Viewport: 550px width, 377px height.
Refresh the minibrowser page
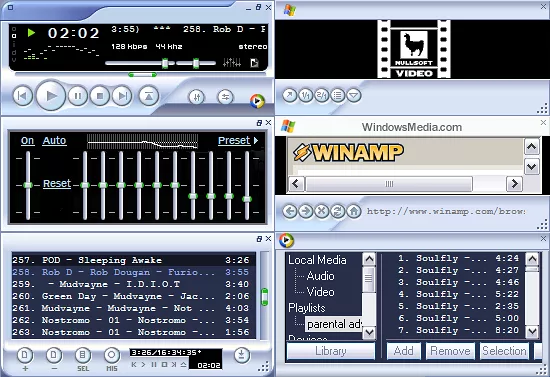coord(338,211)
